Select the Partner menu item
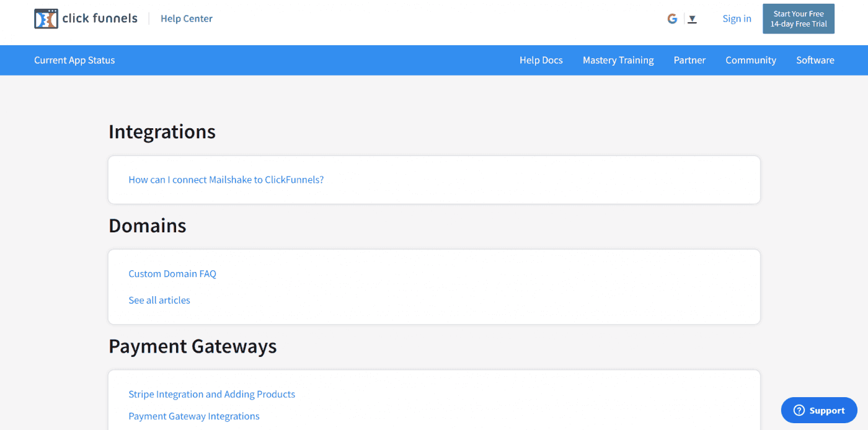The image size is (868, 430). [x=689, y=60]
